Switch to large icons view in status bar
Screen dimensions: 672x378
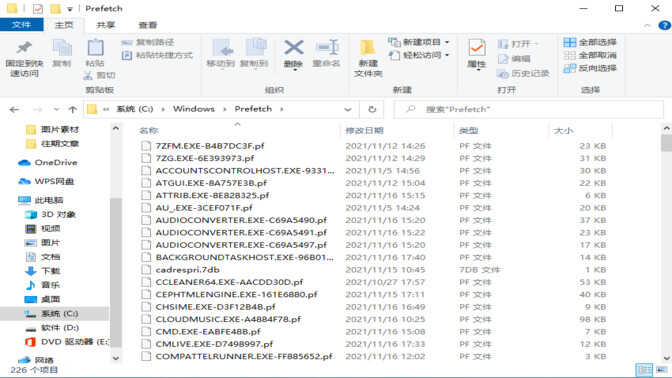pyautogui.click(x=661, y=370)
